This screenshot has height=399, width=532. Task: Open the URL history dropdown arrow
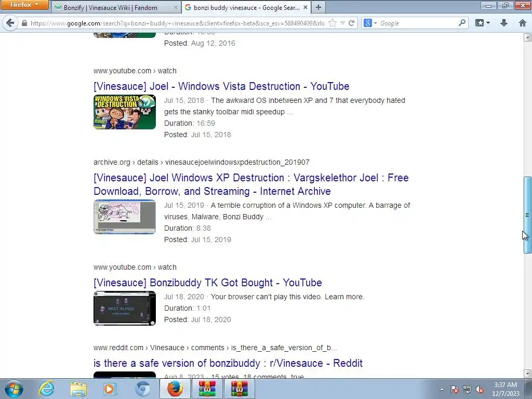coord(342,23)
